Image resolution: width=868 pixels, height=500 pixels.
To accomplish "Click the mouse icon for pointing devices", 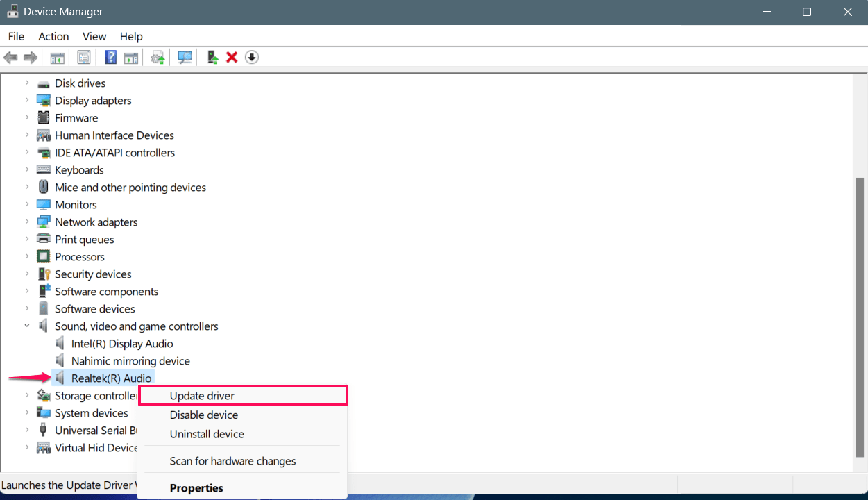I will 44,187.
